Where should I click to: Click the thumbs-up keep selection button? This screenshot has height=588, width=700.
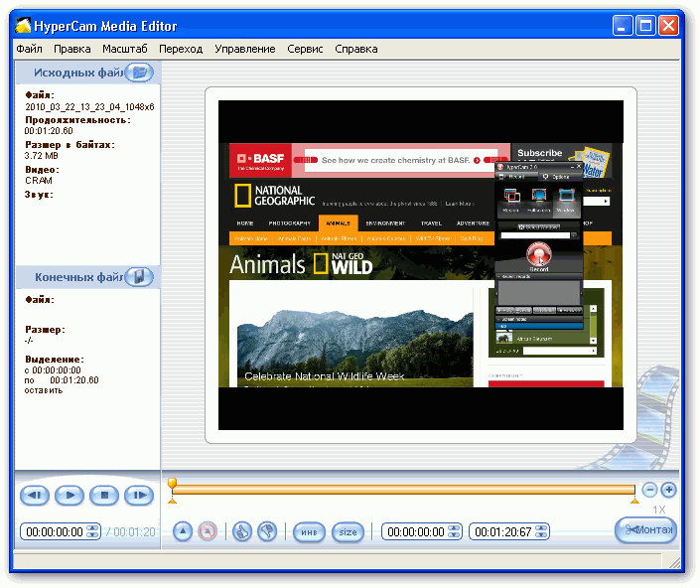pos(242,531)
